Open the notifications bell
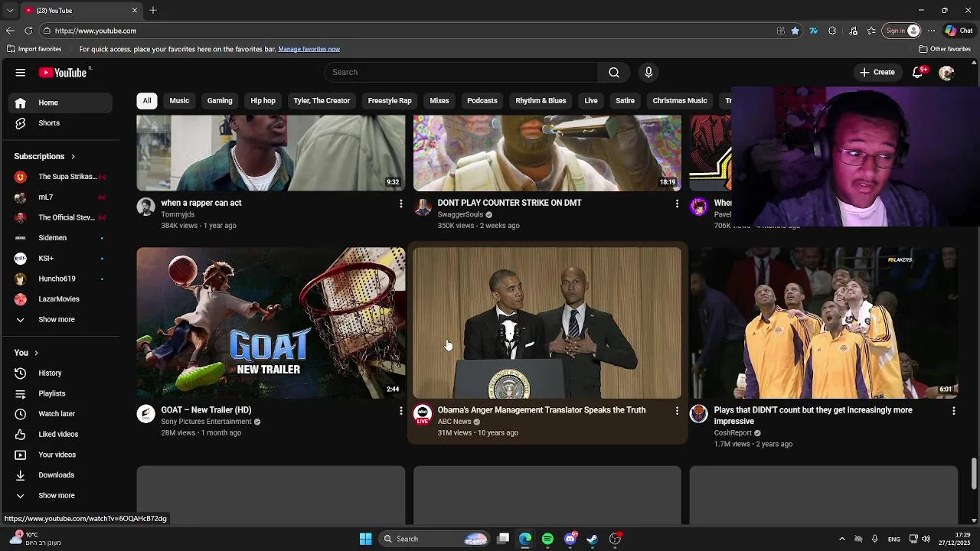Screen dimensions: 980x551 [x=918, y=72]
